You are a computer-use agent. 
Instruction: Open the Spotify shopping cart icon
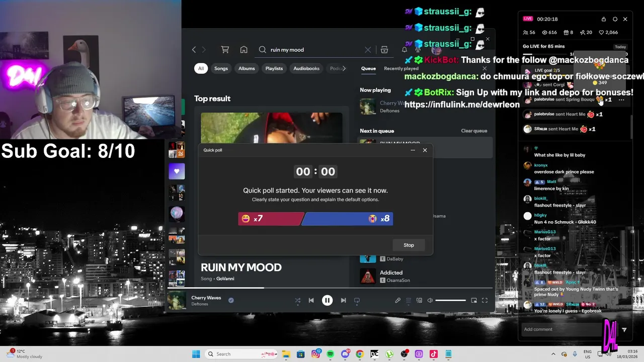(225, 50)
